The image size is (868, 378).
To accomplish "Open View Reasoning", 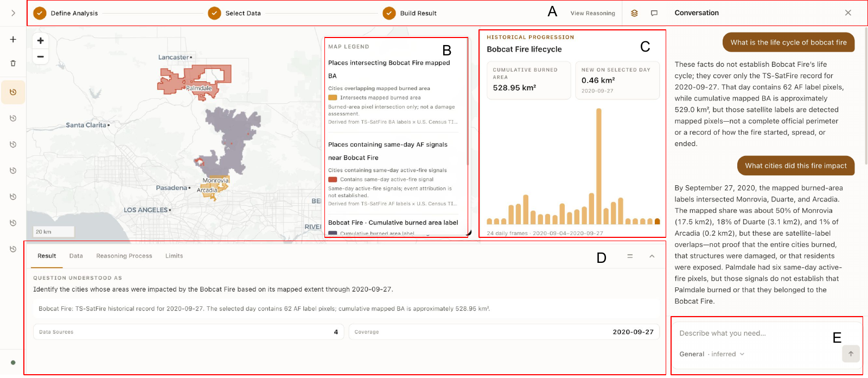I will click(x=592, y=13).
